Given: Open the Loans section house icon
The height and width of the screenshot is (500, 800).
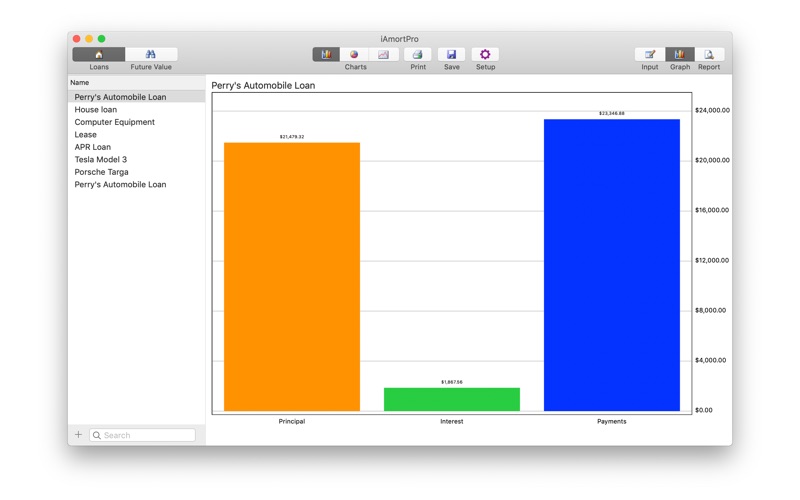Looking at the screenshot, I should coord(99,54).
